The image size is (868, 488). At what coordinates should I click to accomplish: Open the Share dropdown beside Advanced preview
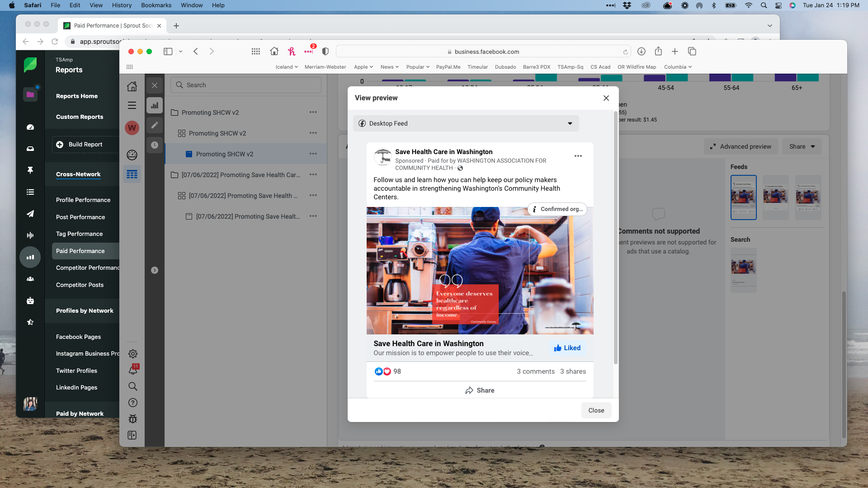click(x=802, y=146)
